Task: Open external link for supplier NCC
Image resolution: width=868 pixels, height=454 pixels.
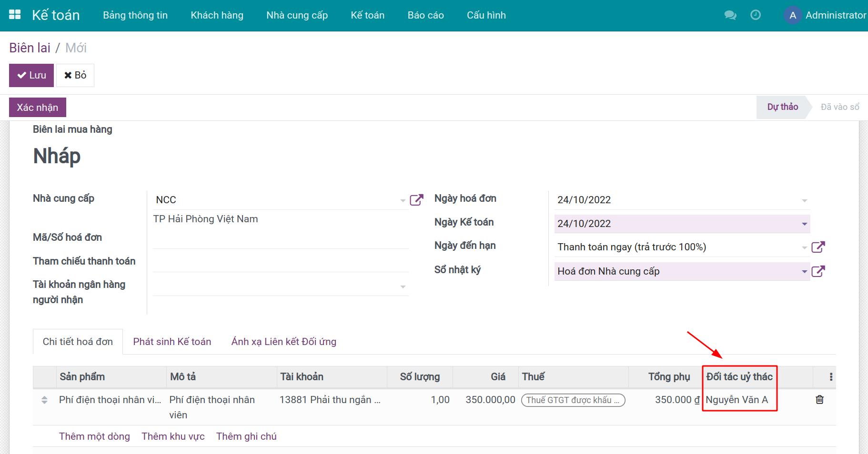Action: coord(416,200)
